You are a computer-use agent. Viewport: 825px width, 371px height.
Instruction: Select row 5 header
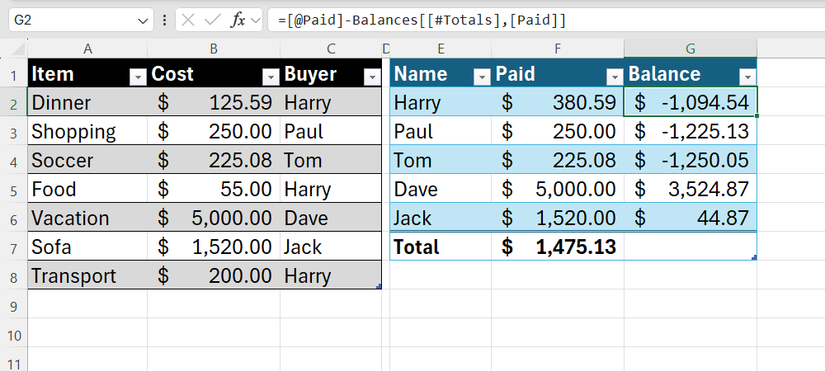point(14,189)
